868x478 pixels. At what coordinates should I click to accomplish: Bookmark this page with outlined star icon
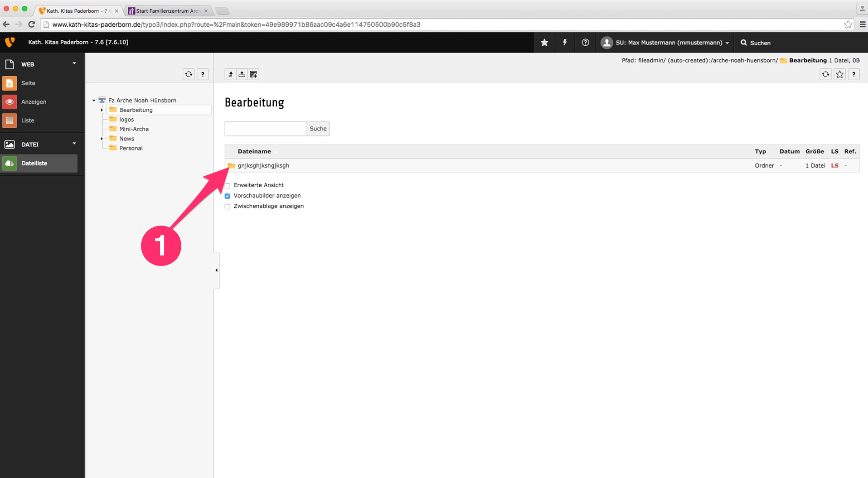[839, 74]
